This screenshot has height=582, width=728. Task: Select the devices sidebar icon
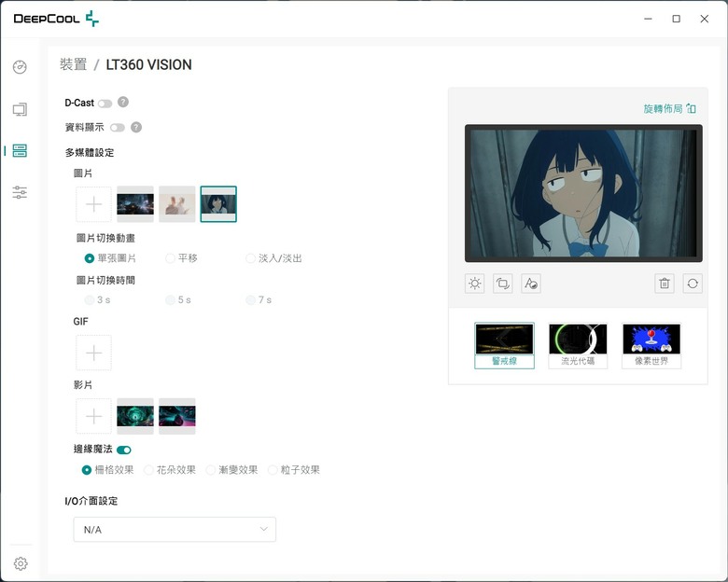click(x=20, y=150)
